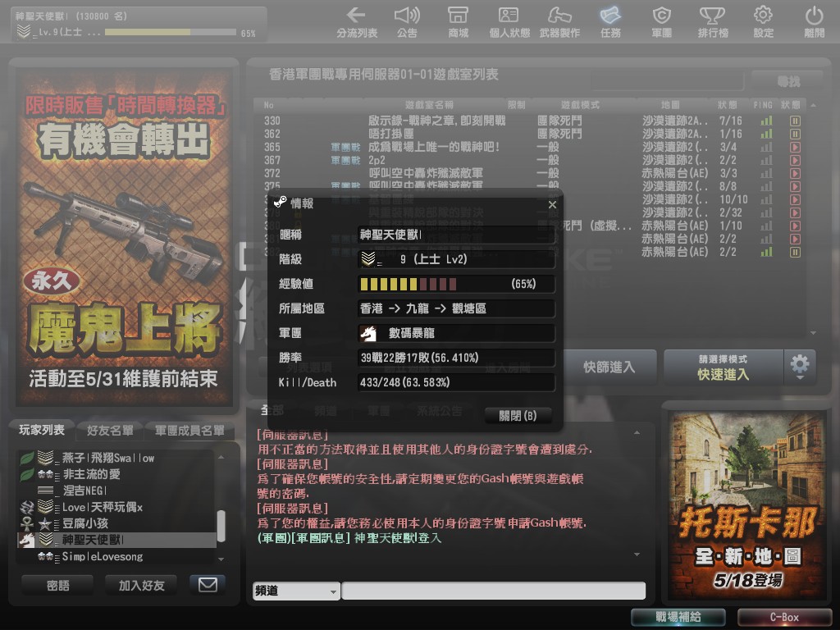Select room 330 啟示錄-戰神之章

(x=531, y=121)
